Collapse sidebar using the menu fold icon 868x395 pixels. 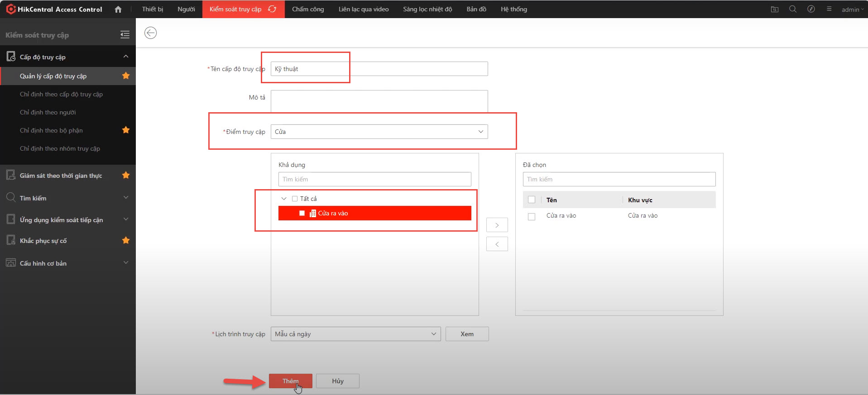(125, 35)
